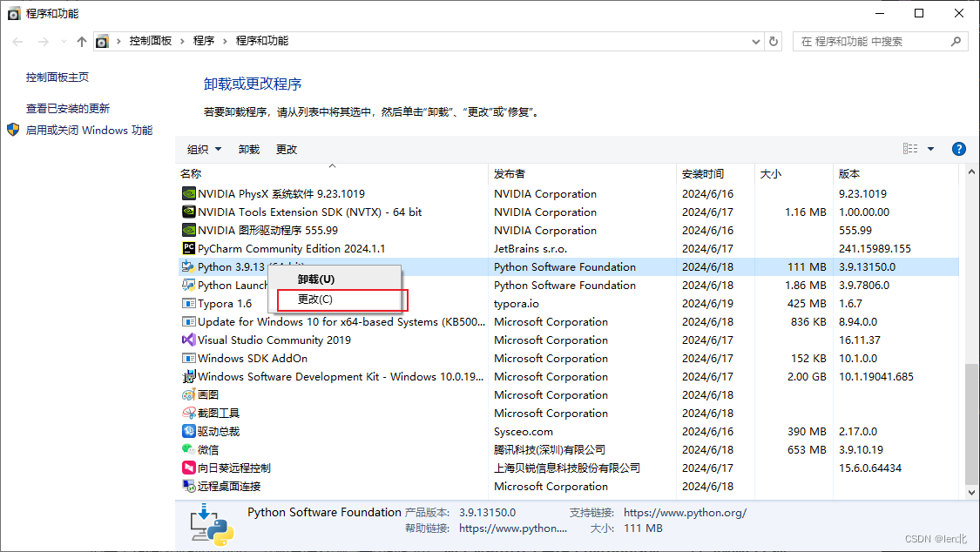Click the PyCharm Community Edition icon
The image size is (980, 552).
click(189, 248)
